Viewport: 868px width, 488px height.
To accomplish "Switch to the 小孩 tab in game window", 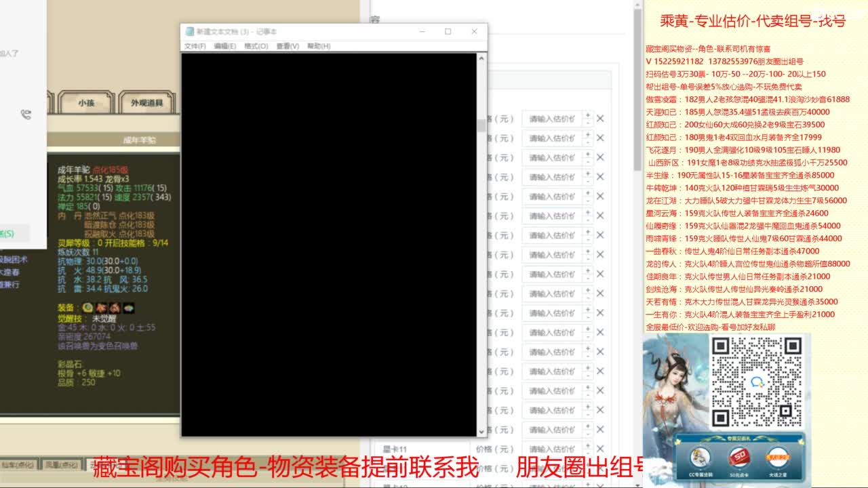I will click(85, 103).
